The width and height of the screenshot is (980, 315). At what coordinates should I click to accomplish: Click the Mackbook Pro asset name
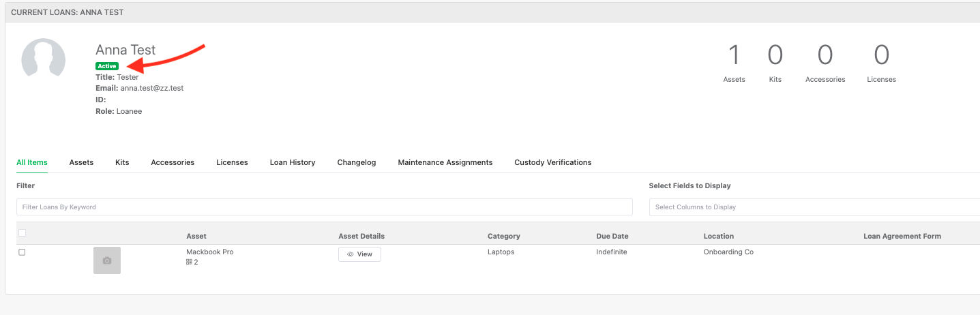coord(210,252)
